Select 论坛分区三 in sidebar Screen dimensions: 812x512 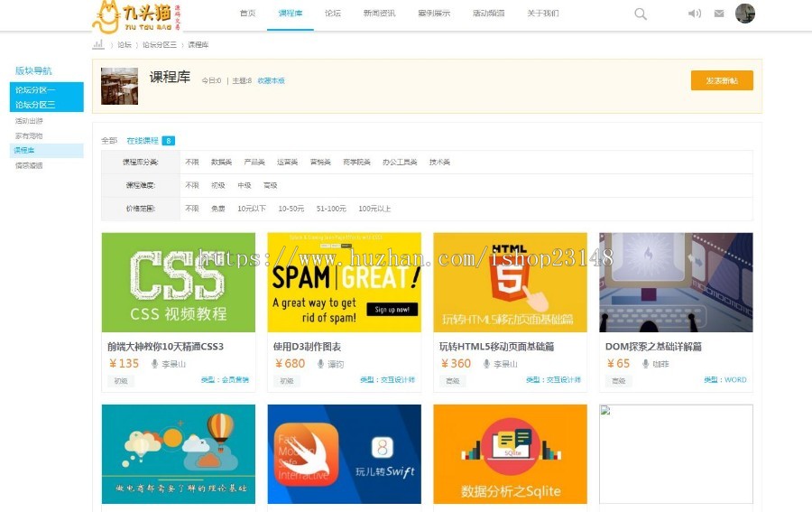pyautogui.click(x=47, y=105)
